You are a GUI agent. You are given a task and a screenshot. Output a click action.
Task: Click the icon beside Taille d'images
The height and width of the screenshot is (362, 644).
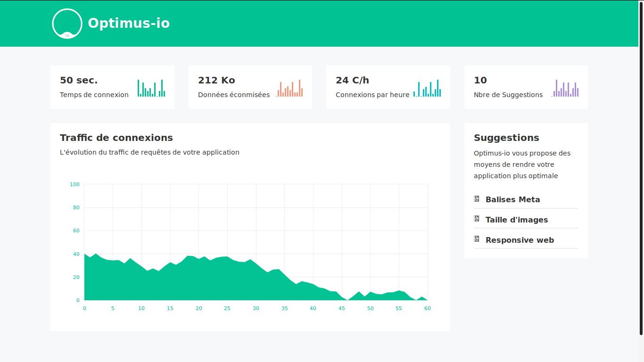click(x=477, y=219)
